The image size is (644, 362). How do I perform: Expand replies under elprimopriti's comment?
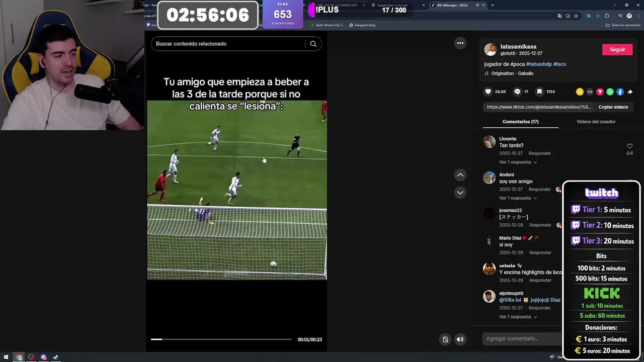[x=518, y=317]
